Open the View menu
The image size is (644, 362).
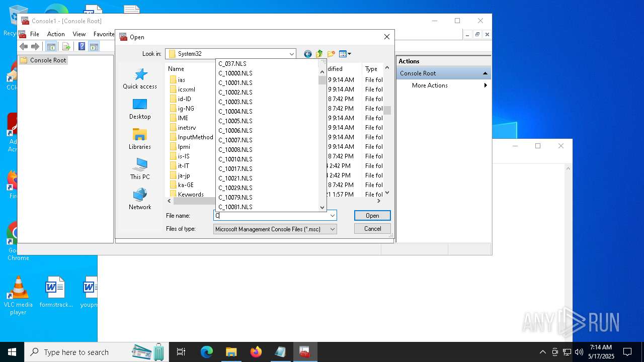[79, 34]
